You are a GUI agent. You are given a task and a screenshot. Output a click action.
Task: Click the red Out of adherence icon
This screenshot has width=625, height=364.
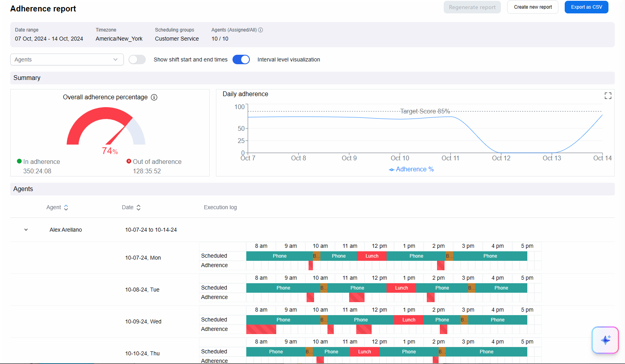coord(129,161)
